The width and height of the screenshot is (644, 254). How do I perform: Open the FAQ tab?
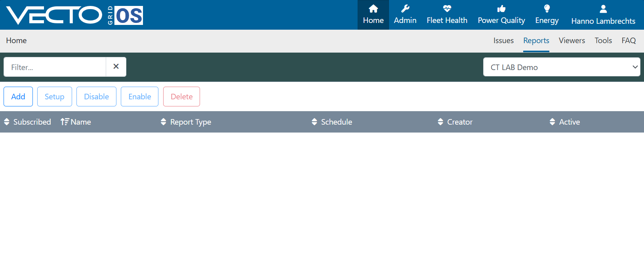click(x=629, y=40)
